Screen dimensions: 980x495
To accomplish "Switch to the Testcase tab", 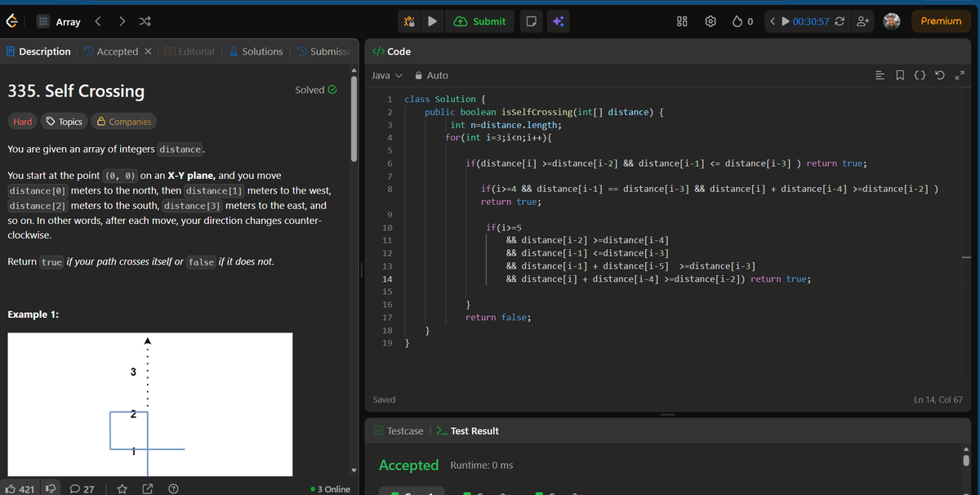I will click(399, 430).
